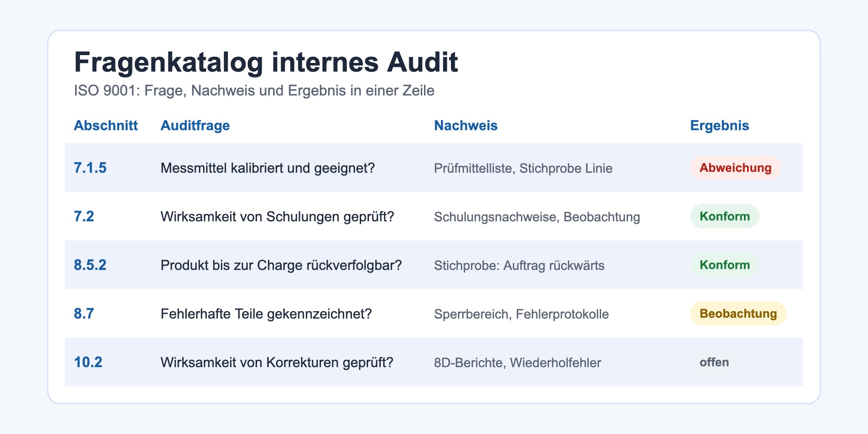Click the yellow 'Beobachtung' result badge

tap(738, 313)
